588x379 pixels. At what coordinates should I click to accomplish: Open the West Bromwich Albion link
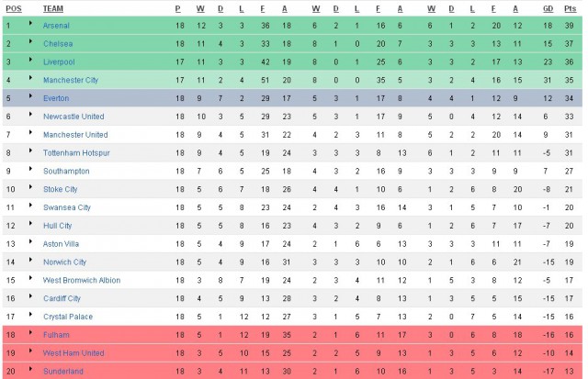tap(81, 280)
